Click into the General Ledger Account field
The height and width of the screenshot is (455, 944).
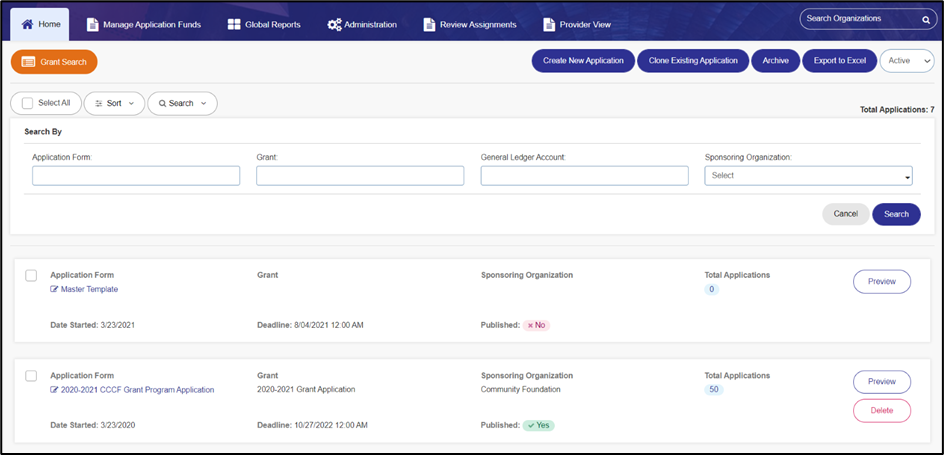click(585, 176)
